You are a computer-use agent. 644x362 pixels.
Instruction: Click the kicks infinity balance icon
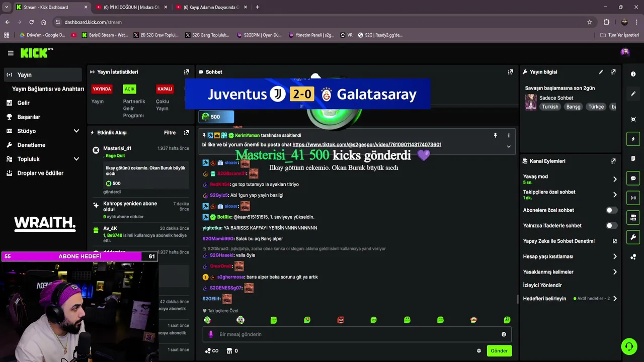[x=212, y=351]
